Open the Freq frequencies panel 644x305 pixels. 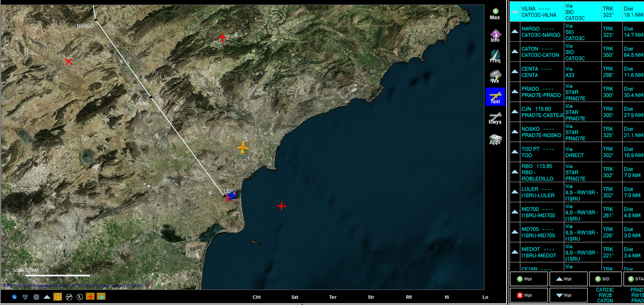(x=495, y=56)
